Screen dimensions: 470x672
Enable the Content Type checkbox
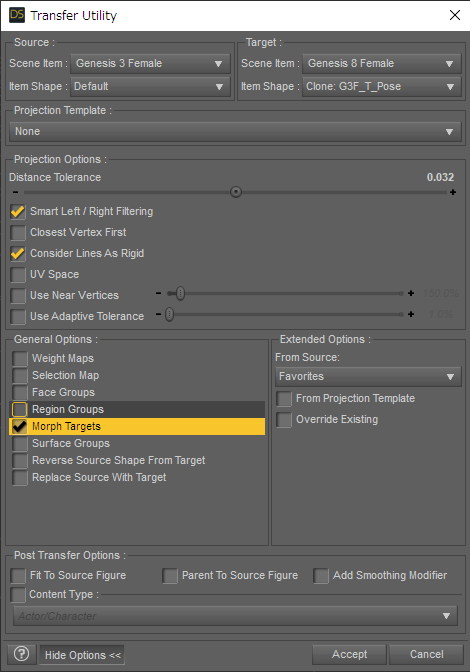[18, 594]
